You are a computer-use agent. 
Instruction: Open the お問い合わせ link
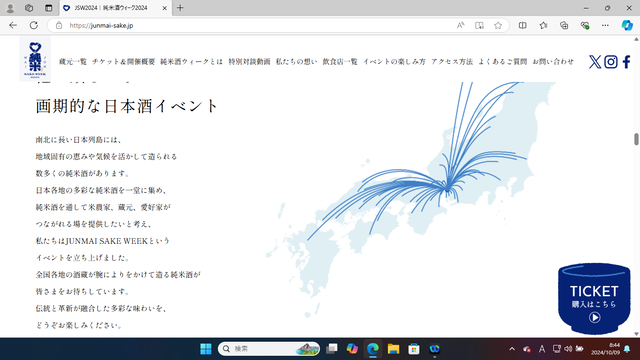pos(553,62)
